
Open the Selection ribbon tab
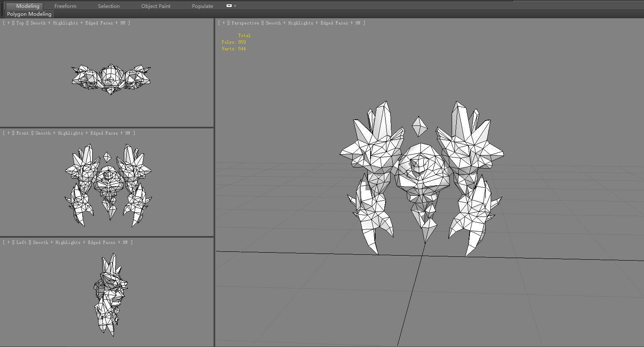click(108, 6)
